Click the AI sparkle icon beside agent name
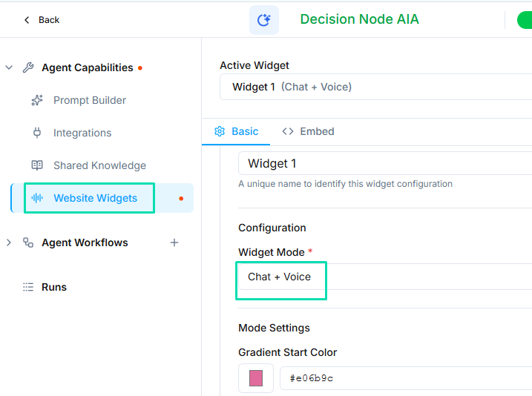Viewport: 532px width, 396px height. [x=263, y=20]
